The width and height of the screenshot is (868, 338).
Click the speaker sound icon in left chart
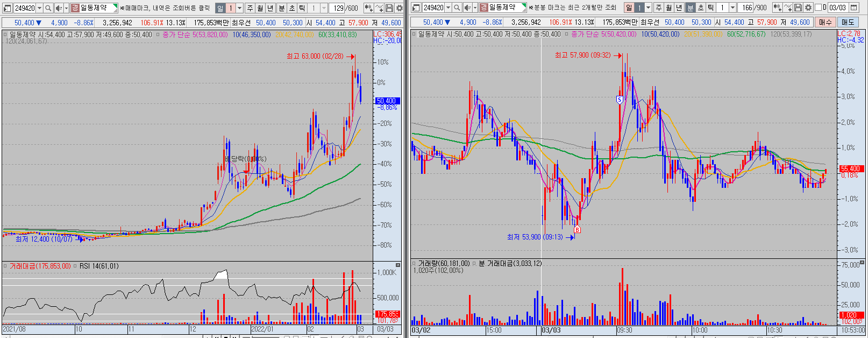tap(59, 8)
